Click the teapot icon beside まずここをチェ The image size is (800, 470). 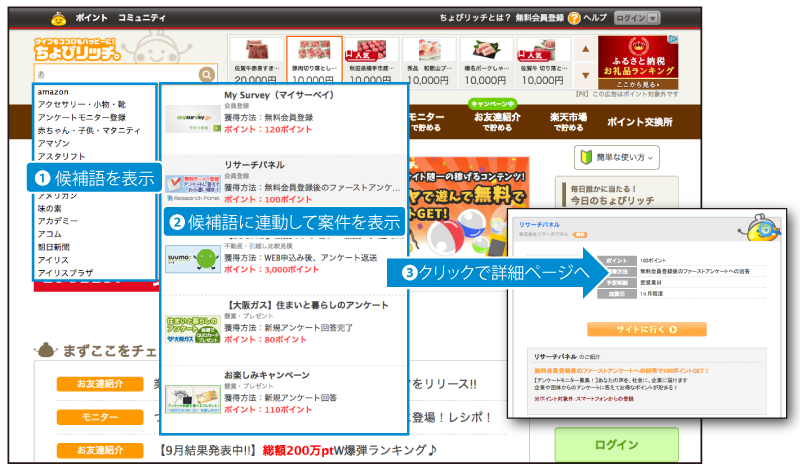(46, 350)
